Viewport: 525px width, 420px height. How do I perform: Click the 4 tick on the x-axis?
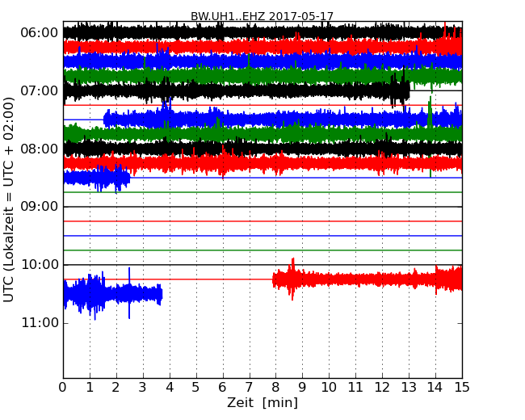(170, 388)
